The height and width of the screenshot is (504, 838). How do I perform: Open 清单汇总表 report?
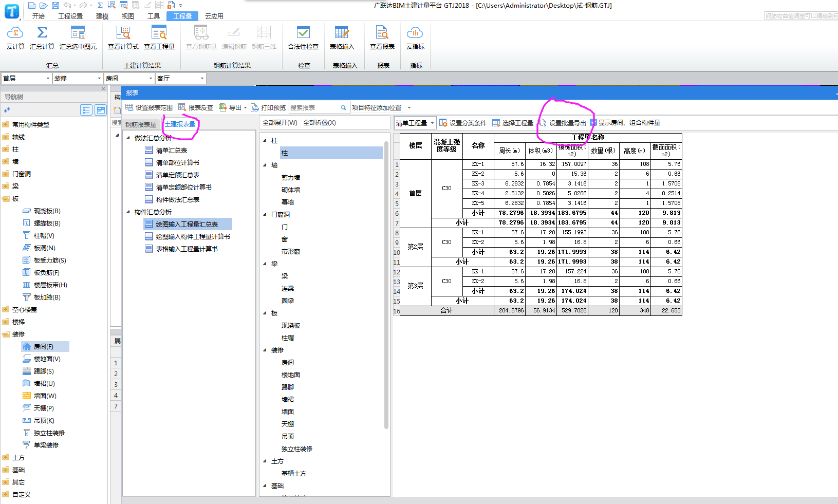pos(172,151)
